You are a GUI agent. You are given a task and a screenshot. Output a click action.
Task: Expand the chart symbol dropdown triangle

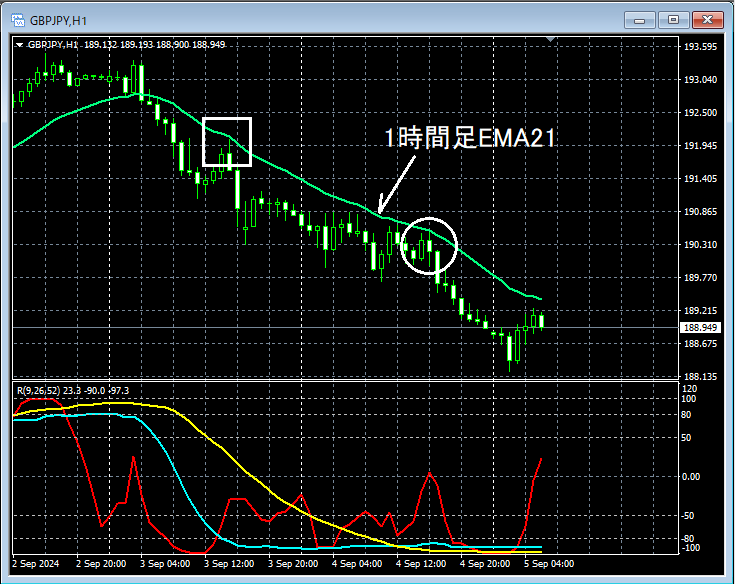pyautogui.click(x=19, y=45)
